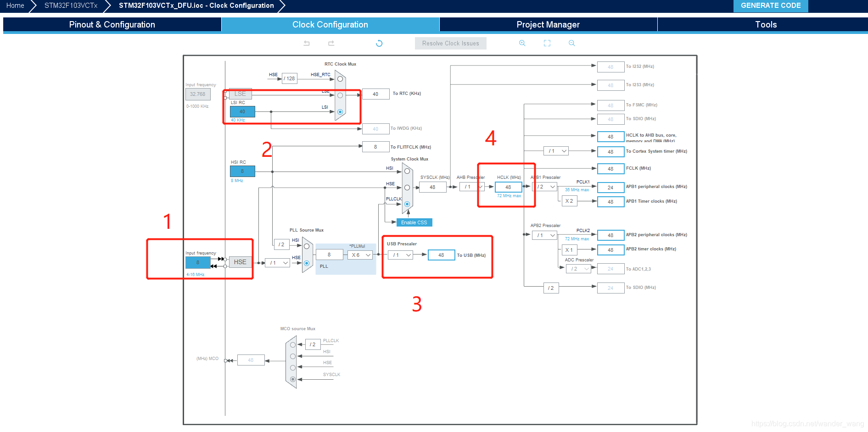Open Project Manager tab

tap(548, 24)
